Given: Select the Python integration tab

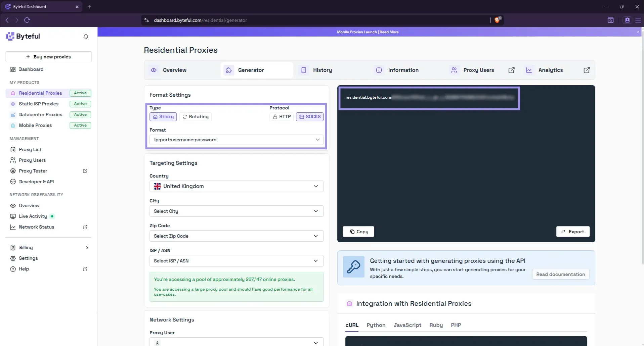Looking at the screenshot, I should [x=376, y=325].
